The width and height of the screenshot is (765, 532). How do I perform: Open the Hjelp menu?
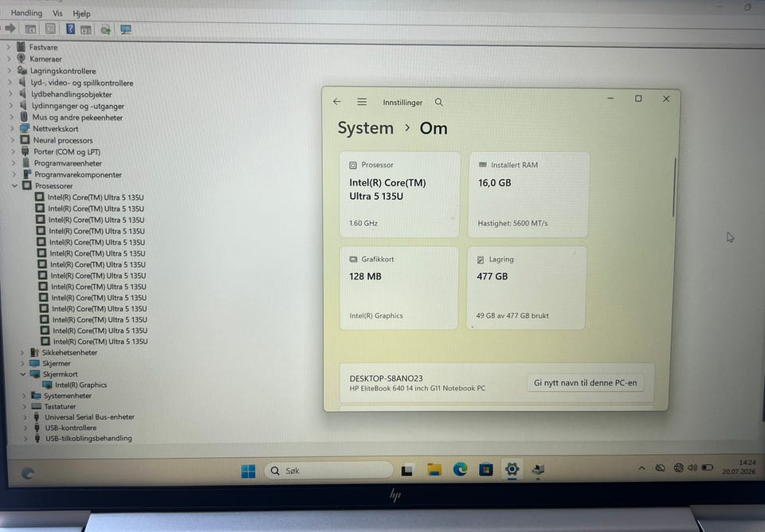point(81,14)
